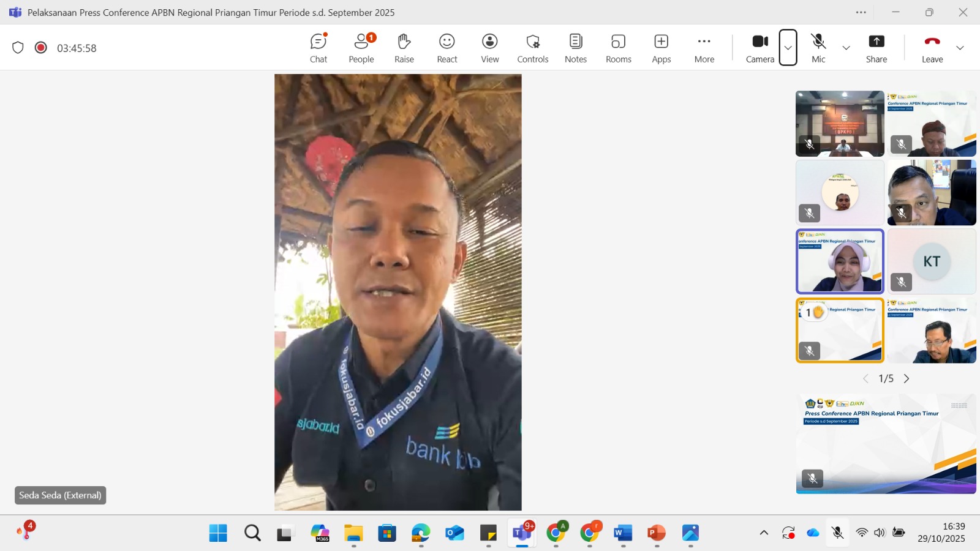Open breakout Rooms
This screenshot has height=551, width=980.
click(619, 48)
